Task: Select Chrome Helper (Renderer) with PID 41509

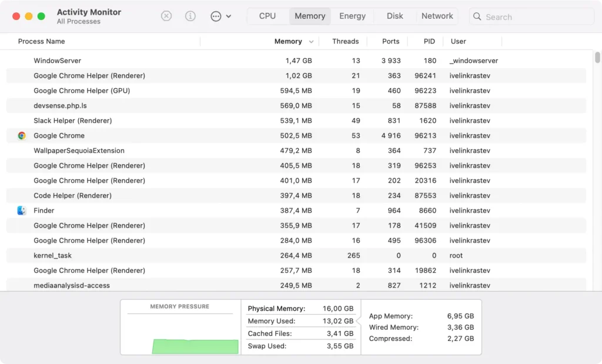Action: tap(296, 225)
